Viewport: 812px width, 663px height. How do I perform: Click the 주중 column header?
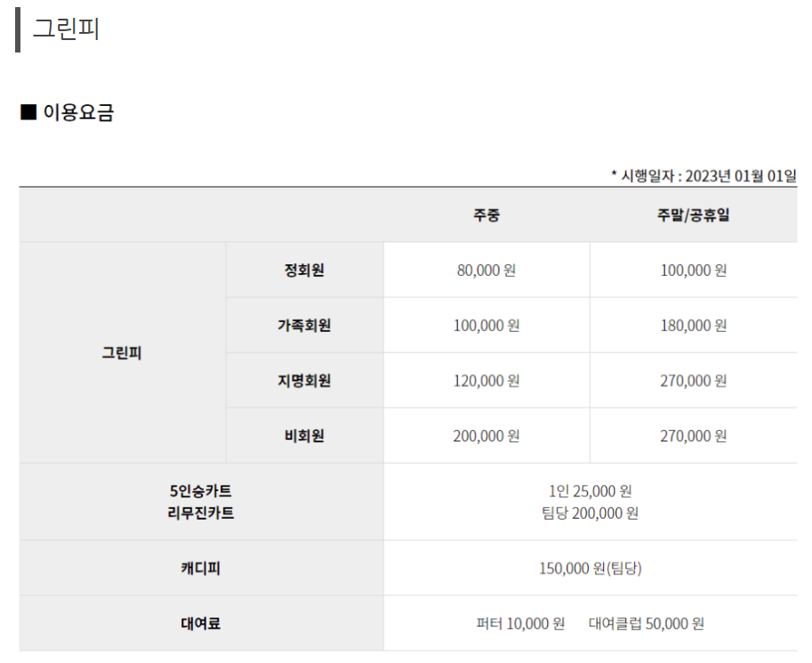pos(486,214)
